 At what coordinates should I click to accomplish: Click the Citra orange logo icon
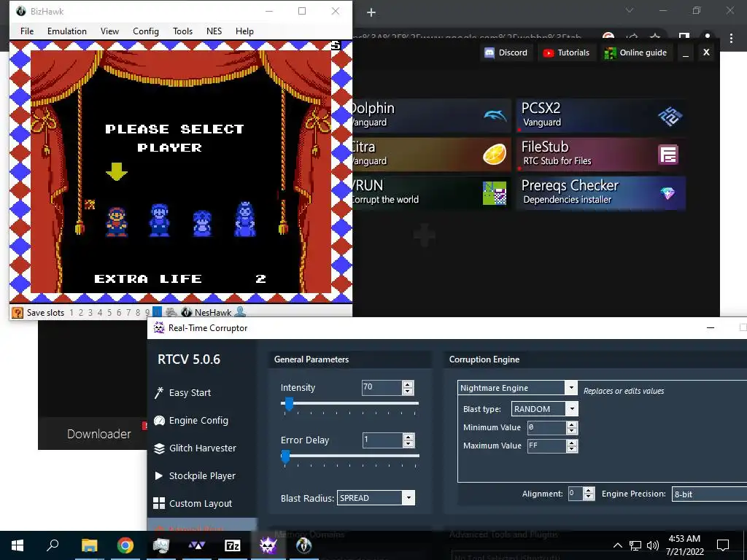[495, 155]
